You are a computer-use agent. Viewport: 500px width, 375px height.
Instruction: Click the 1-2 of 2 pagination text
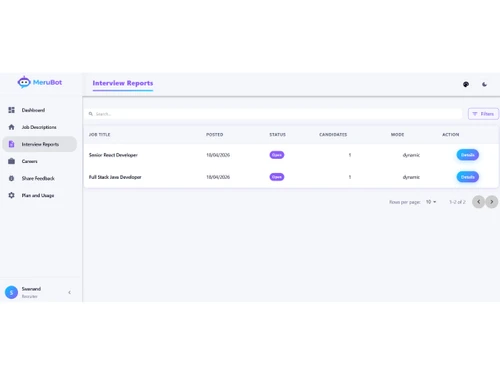pyautogui.click(x=457, y=202)
